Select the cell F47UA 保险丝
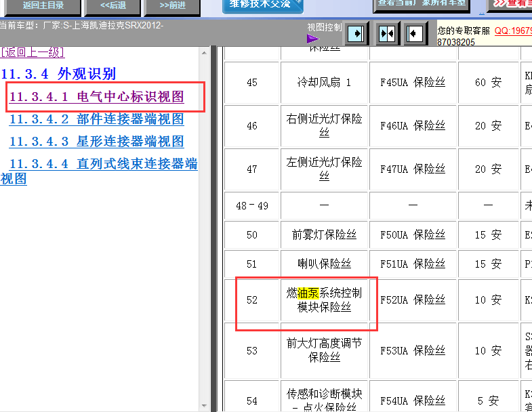Viewport: 532px width, 412px height. [413, 169]
